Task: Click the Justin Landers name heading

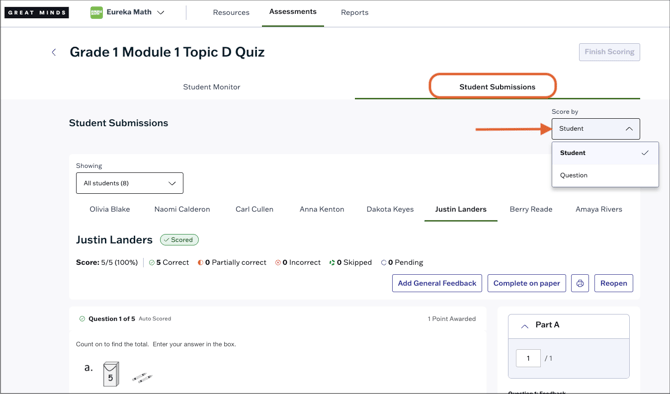Action: [114, 240]
